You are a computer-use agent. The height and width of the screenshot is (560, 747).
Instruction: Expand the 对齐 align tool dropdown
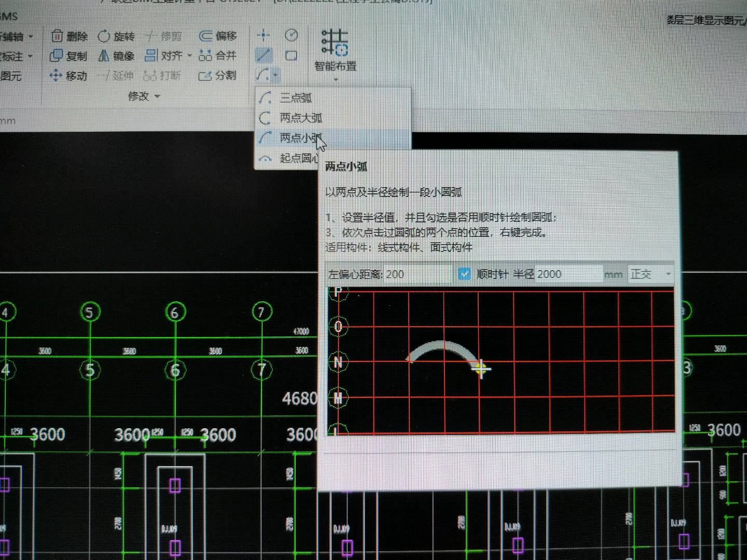[189, 55]
